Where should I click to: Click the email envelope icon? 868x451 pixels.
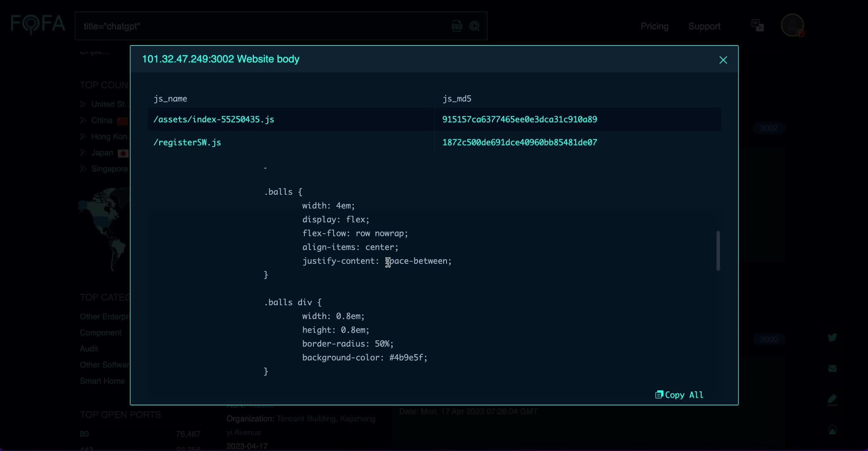(x=832, y=368)
